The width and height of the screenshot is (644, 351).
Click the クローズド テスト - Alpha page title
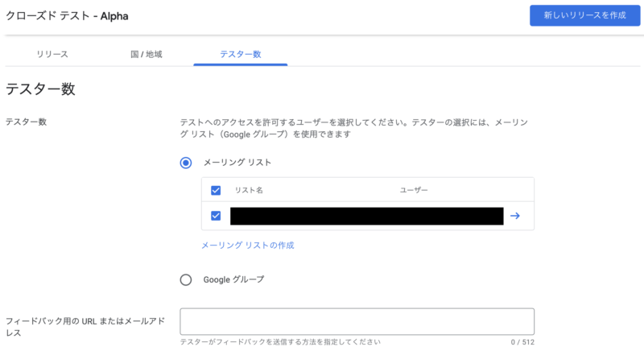pos(68,15)
